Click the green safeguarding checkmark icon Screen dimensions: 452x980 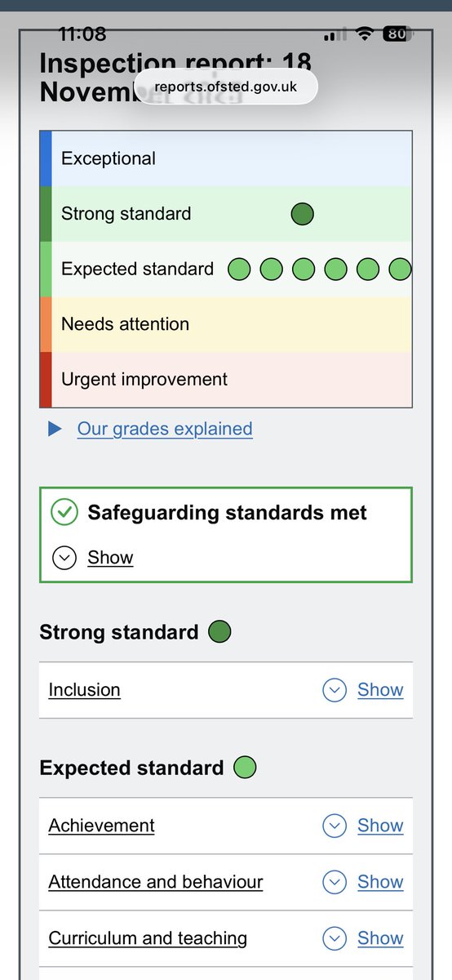(x=64, y=513)
